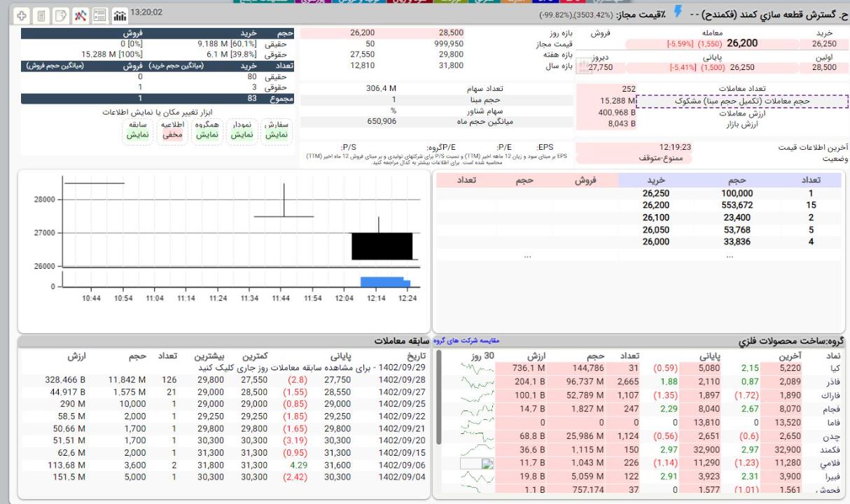Expand the order book ellipsis row

pos(529,256)
